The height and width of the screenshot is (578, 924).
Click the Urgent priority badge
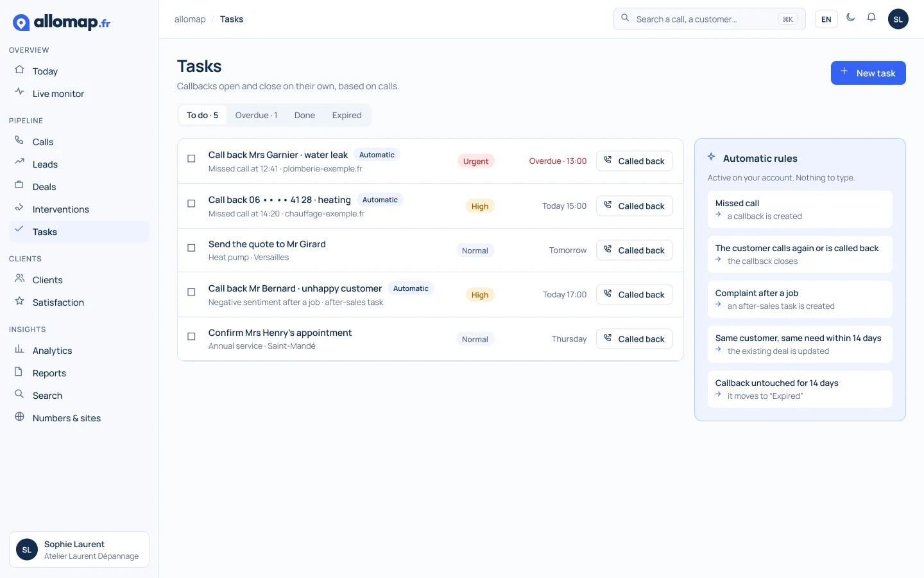[x=476, y=161]
